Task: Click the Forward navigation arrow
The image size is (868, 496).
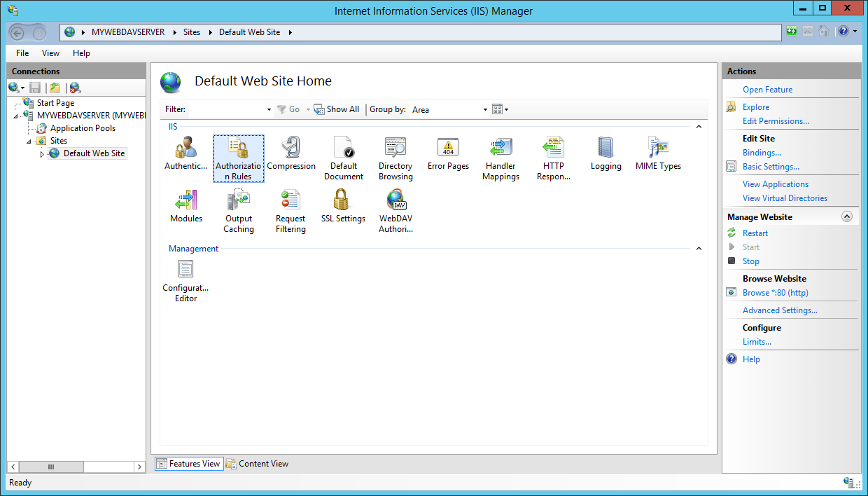Action: [x=39, y=33]
